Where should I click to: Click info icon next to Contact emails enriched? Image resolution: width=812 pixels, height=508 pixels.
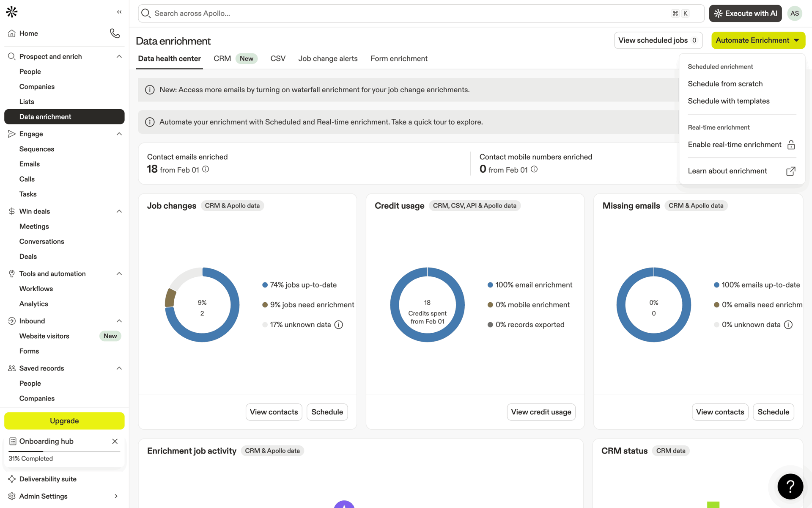point(206,169)
